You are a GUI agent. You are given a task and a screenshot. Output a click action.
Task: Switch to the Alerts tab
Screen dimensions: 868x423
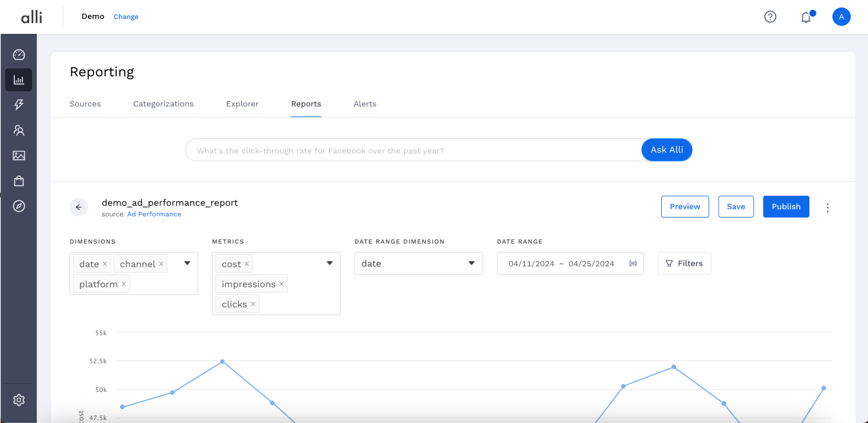click(365, 104)
